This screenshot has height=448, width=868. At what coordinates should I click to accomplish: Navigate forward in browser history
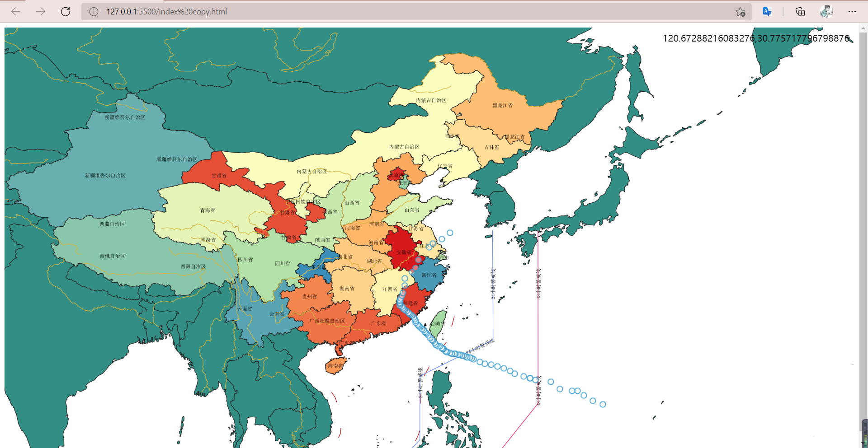point(41,12)
